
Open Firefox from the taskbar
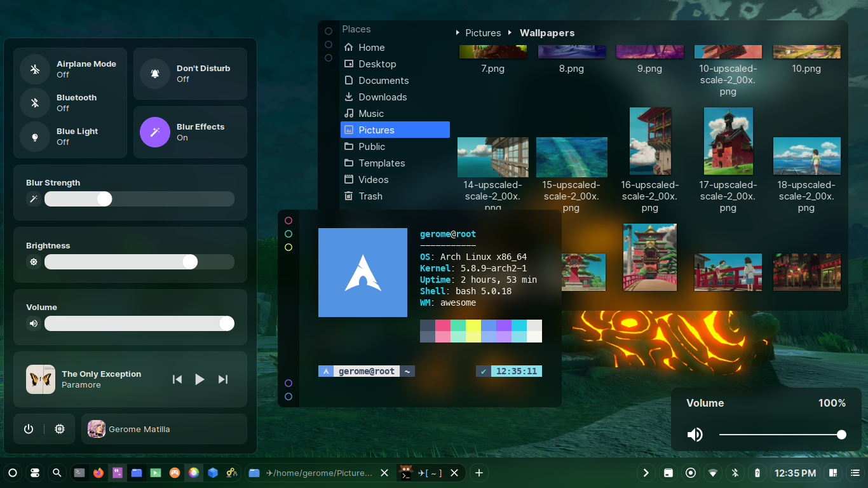[98, 473]
